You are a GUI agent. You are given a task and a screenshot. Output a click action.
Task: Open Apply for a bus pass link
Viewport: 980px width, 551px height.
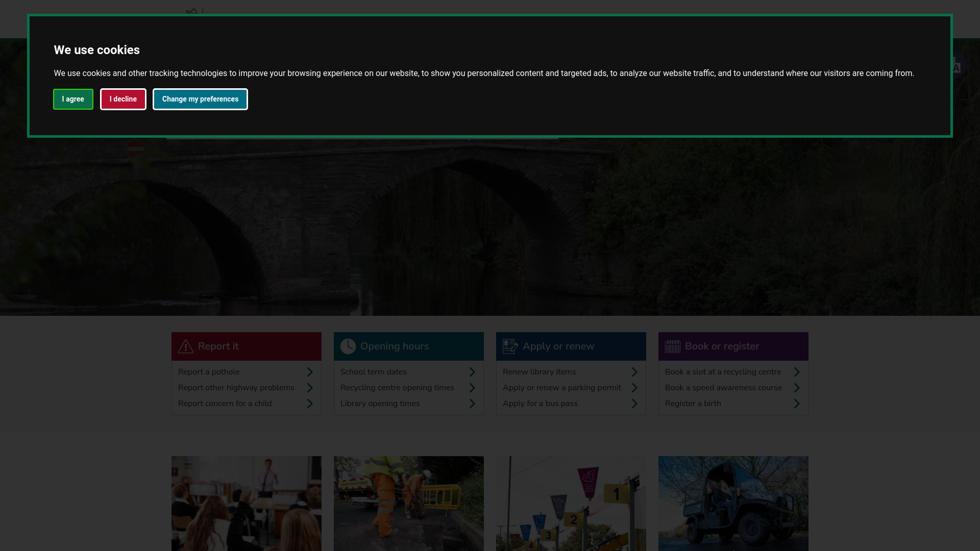tap(541, 404)
